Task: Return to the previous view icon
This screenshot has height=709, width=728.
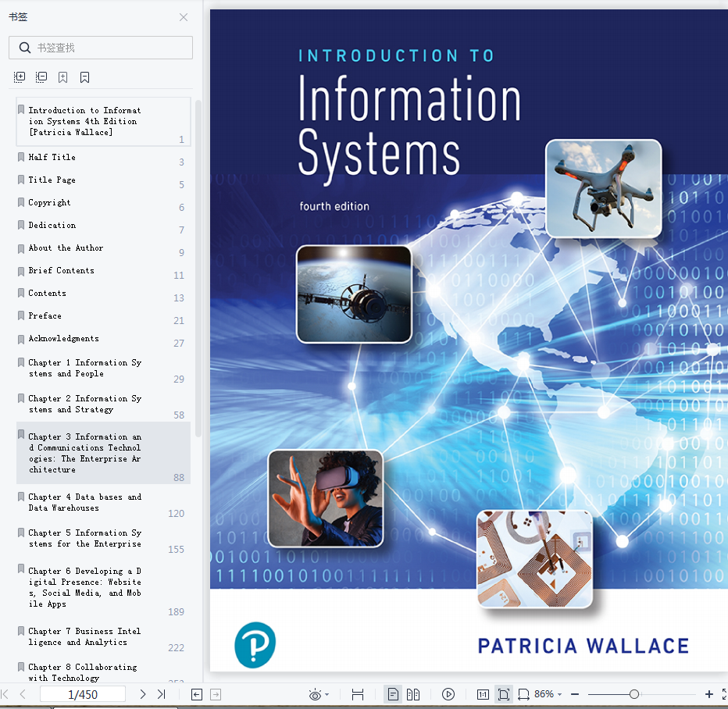Action: point(197,695)
